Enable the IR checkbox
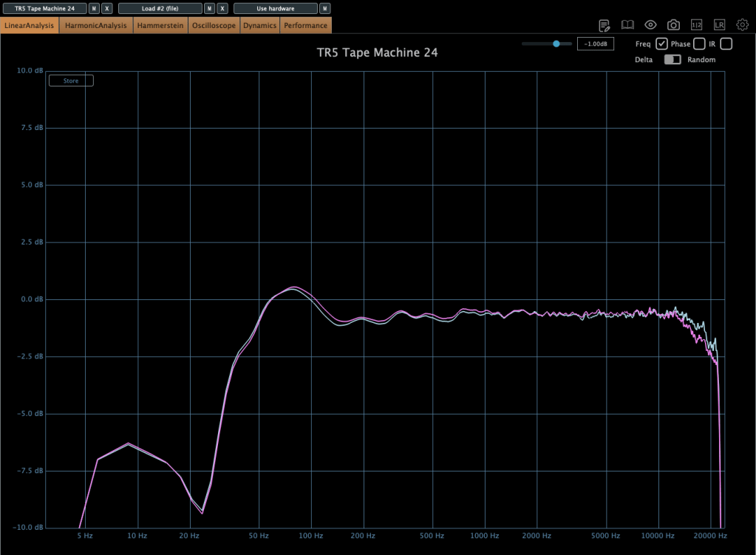 pos(726,44)
